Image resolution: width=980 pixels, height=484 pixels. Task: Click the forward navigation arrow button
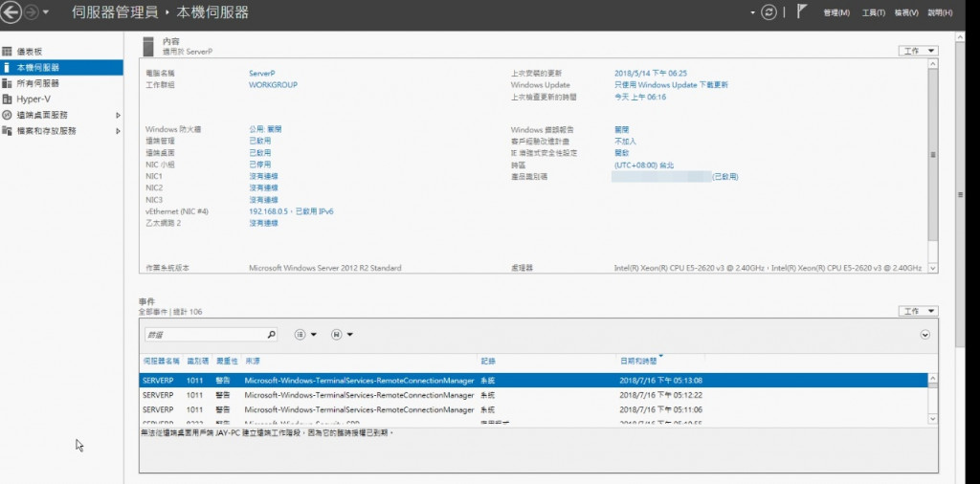(x=32, y=11)
